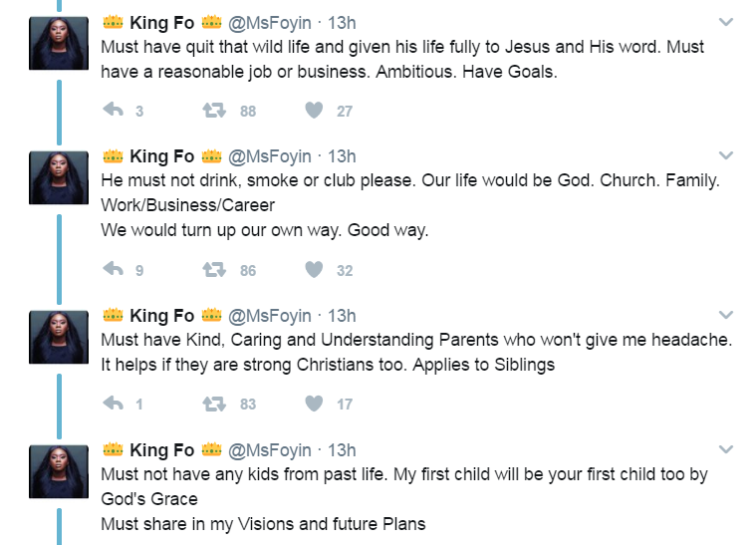This screenshot has height=545, width=756.
Task: Click the @MsFoyin handle on the second tweet
Action: [269, 156]
